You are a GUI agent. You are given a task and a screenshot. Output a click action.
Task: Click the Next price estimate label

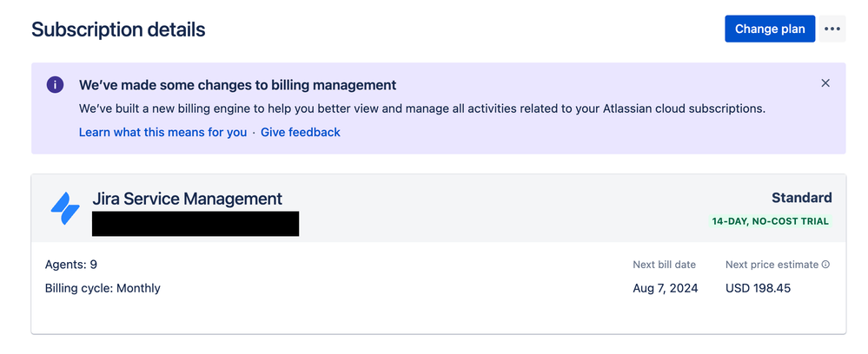pos(772,265)
